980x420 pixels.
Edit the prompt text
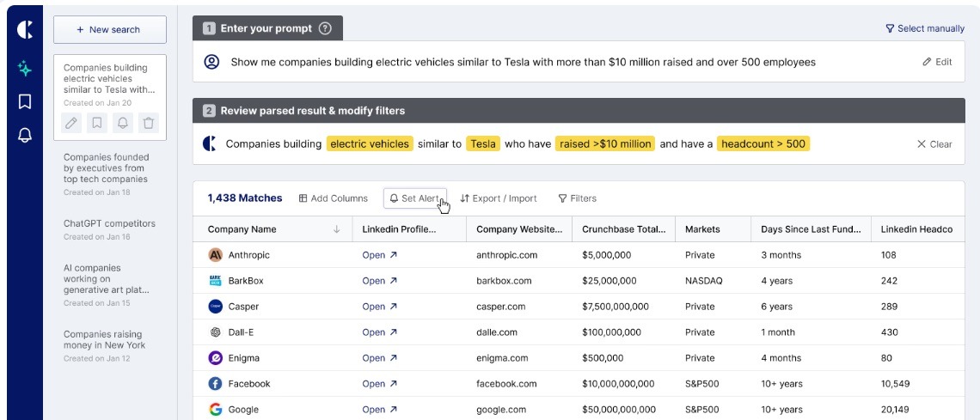[938, 62]
